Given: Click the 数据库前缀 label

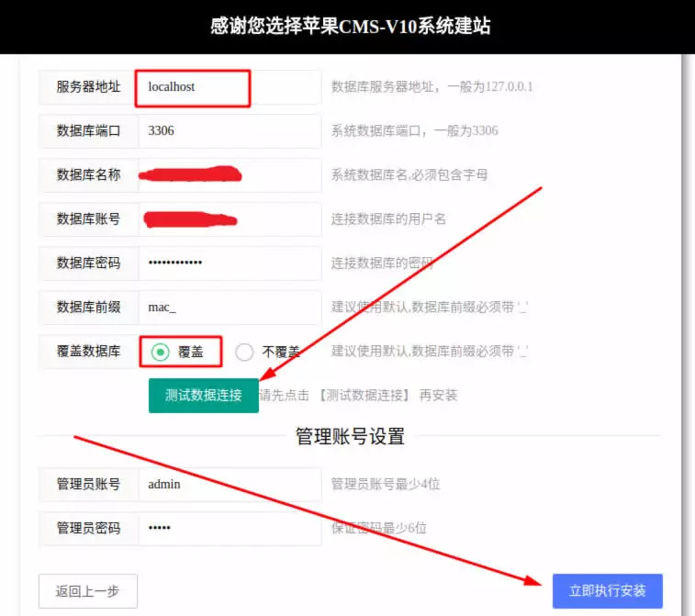Looking at the screenshot, I should [88, 308].
